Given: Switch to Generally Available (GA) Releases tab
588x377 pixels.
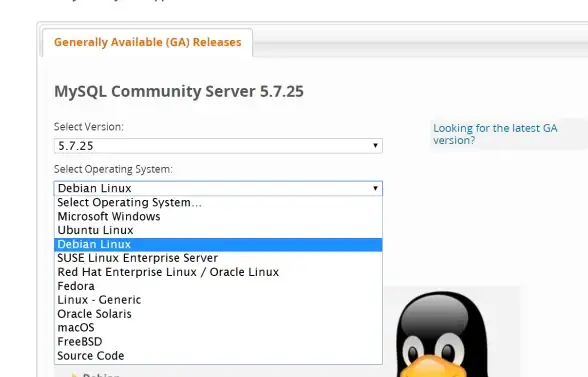Looking at the screenshot, I should point(147,42).
